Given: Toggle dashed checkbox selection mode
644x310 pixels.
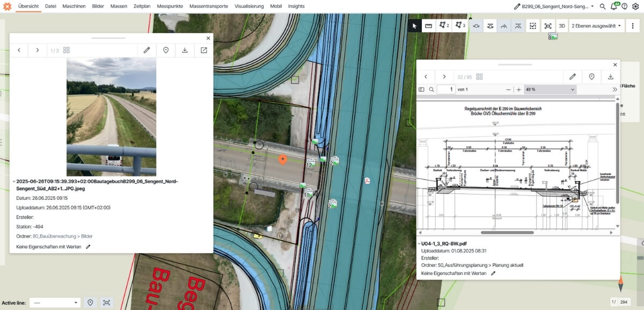Looking at the screenshot, I should point(532,26).
